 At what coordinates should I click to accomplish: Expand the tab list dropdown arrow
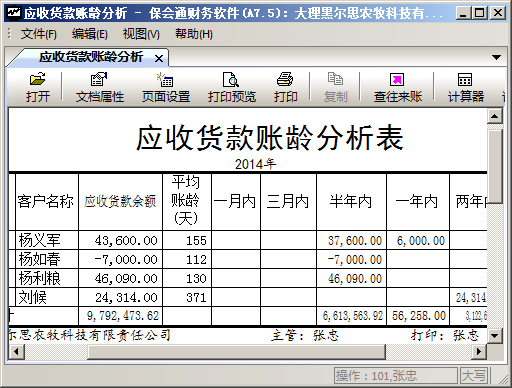point(496,57)
